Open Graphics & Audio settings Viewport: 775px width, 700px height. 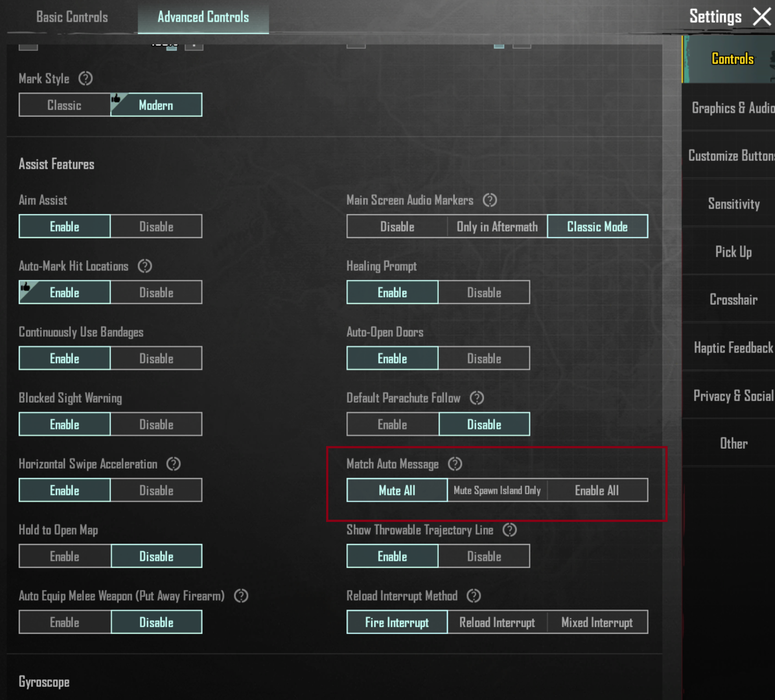tap(729, 107)
